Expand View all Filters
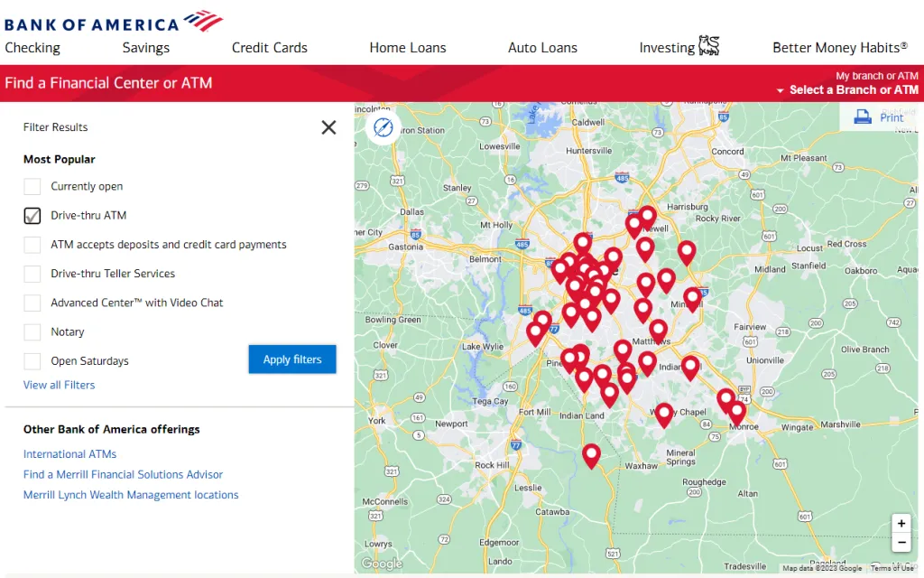Screen dimensions: 924x578 [x=59, y=385]
